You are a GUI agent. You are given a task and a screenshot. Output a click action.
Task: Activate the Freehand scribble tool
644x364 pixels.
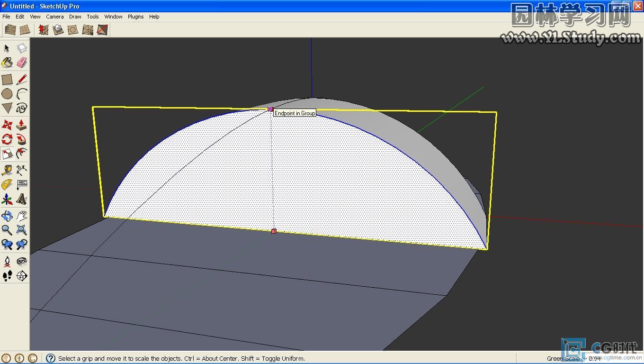coord(22,108)
